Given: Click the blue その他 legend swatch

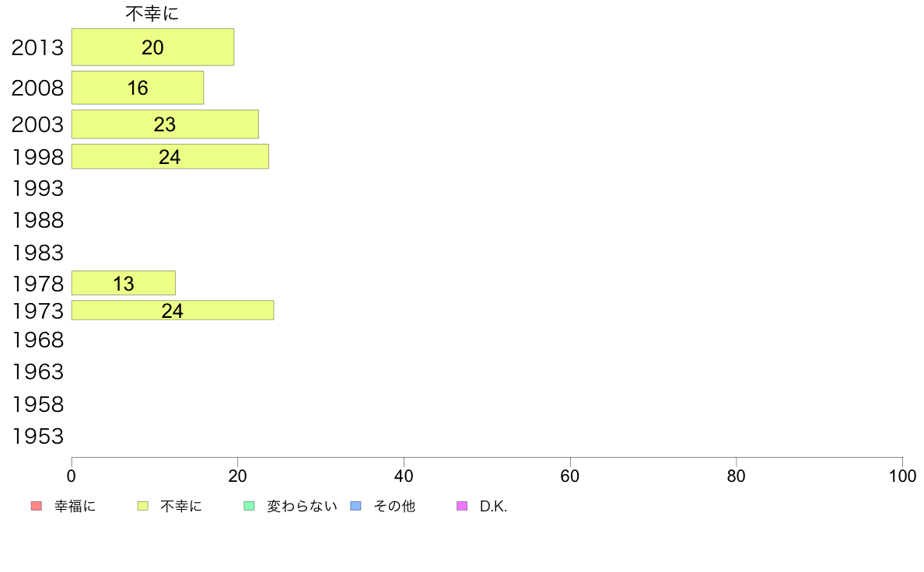Looking at the screenshot, I should coord(356,506).
